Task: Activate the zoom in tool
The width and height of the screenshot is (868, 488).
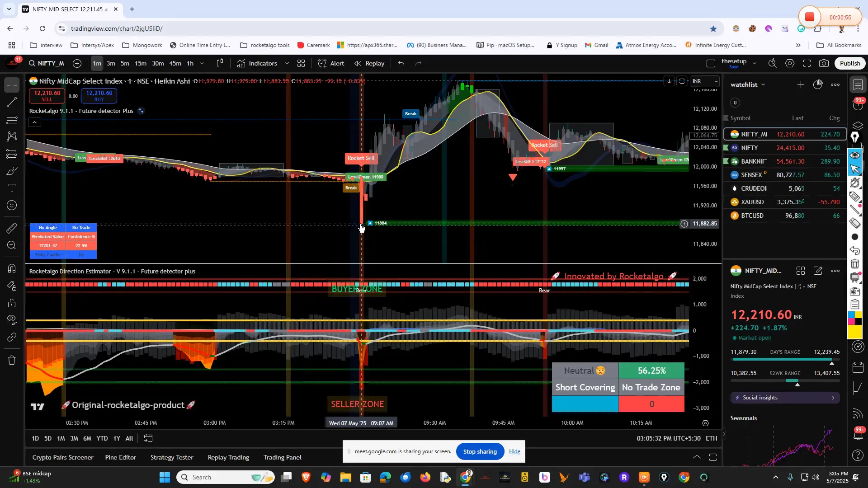Action: pyautogui.click(x=12, y=245)
